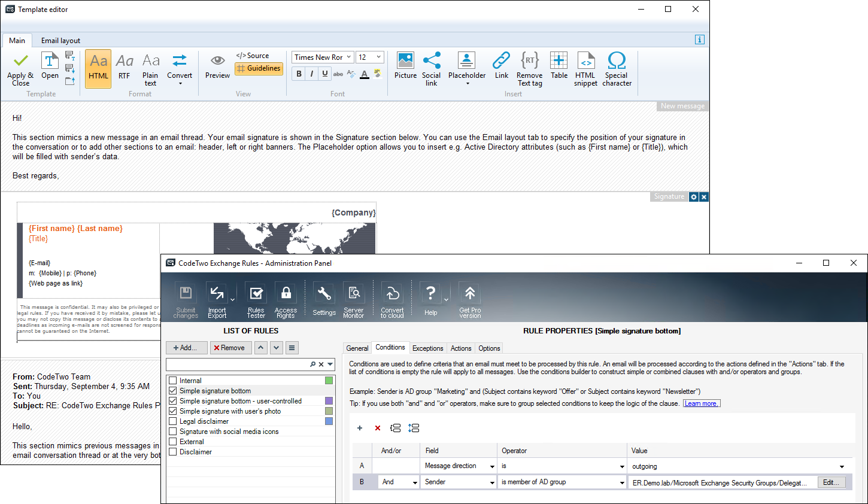The image size is (868, 504).
Task: Open the Options tab
Action: pyautogui.click(x=489, y=348)
